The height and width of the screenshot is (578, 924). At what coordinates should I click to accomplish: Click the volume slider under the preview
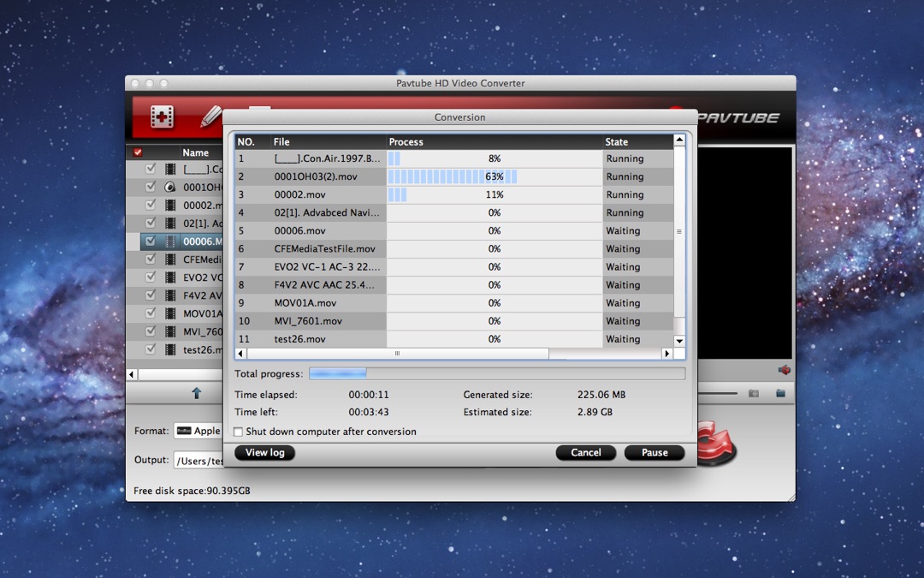[x=718, y=393]
